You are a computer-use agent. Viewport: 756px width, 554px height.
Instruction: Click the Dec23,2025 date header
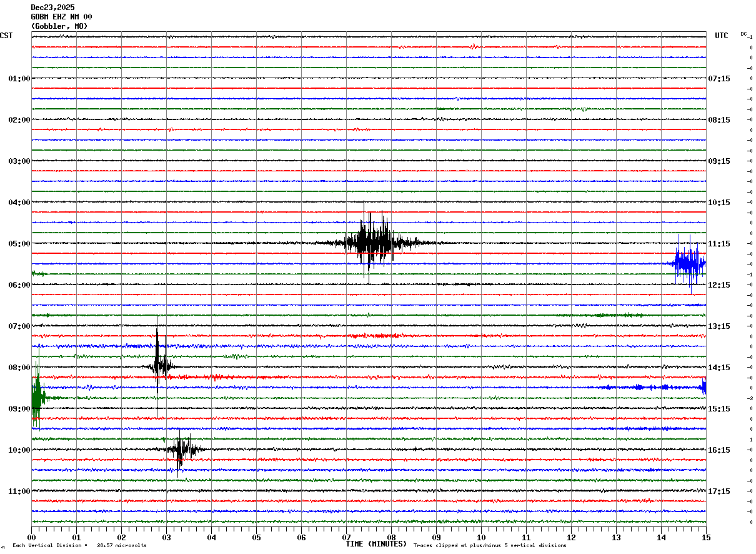tap(52, 8)
